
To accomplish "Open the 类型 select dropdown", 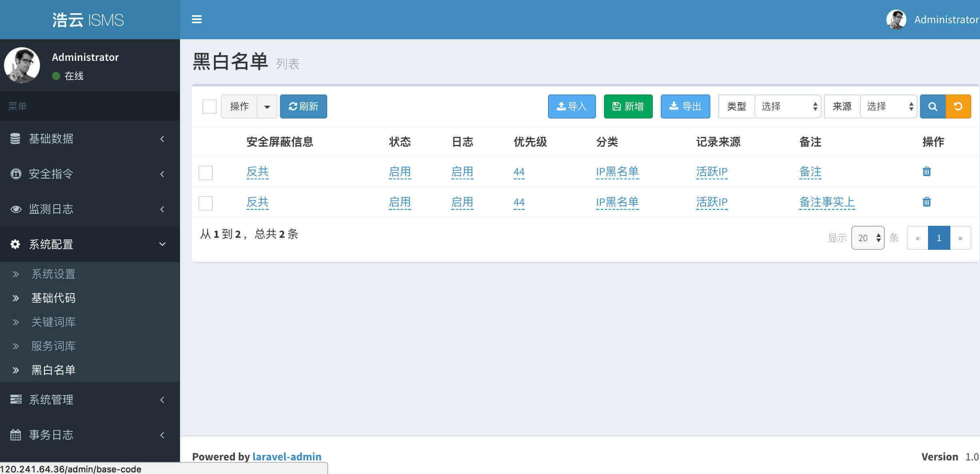I will pyautogui.click(x=788, y=106).
